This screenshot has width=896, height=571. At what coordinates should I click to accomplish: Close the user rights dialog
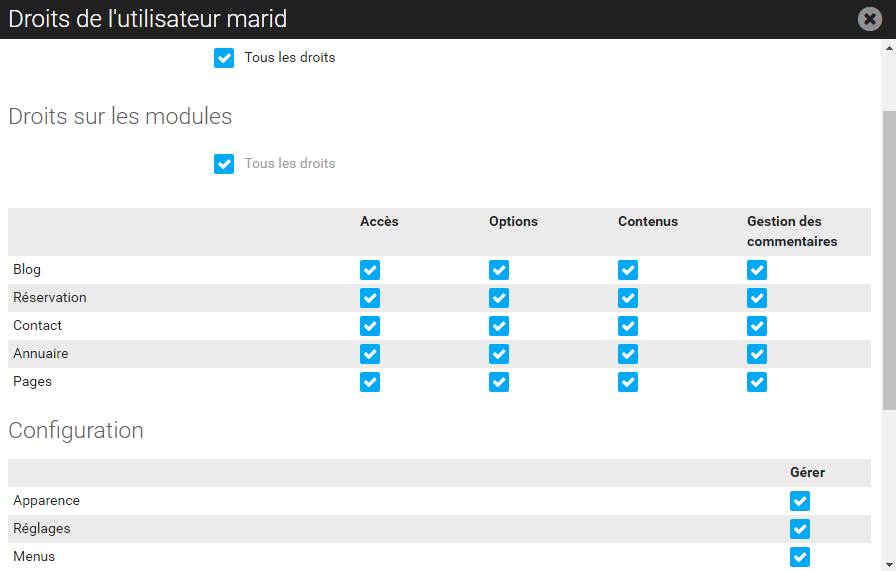point(870,19)
